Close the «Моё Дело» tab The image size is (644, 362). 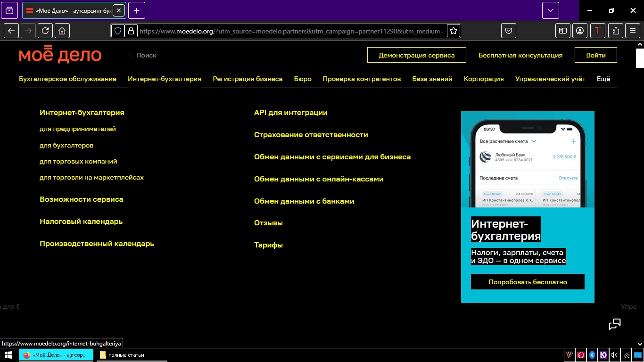point(118,10)
